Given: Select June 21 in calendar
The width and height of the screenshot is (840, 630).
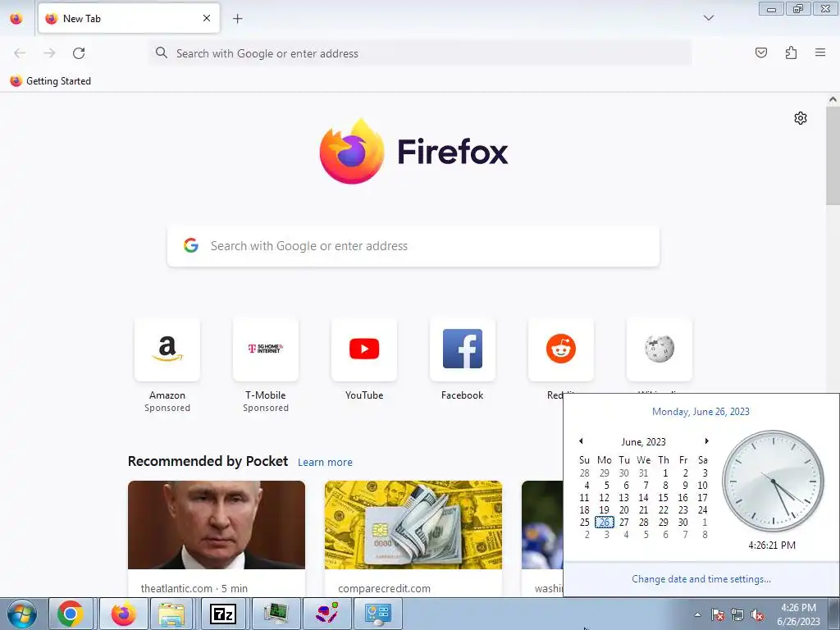Looking at the screenshot, I should pyautogui.click(x=643, y=509).
